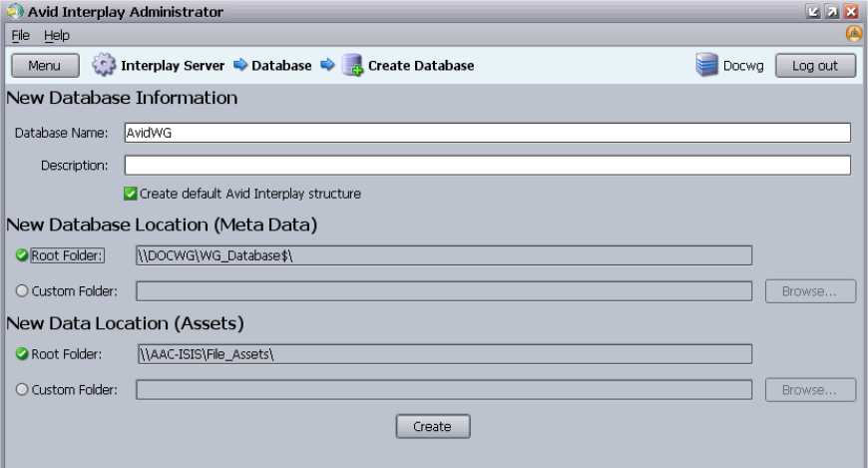Open the File menu
This screenshot has width=868, height=468.
(20, 35)
